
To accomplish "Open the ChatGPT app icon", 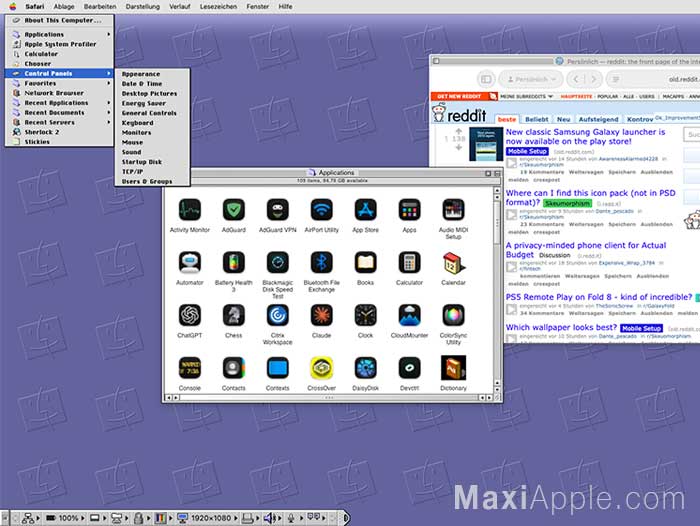I will tap(190, 315).
